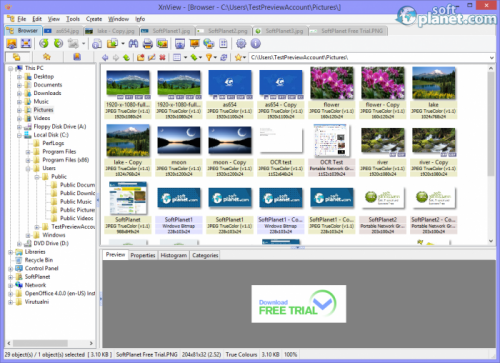Viewport: 500px width, 363px height.
Task: Click the Batch convert toolbar icon
Action: pos(113,44)
